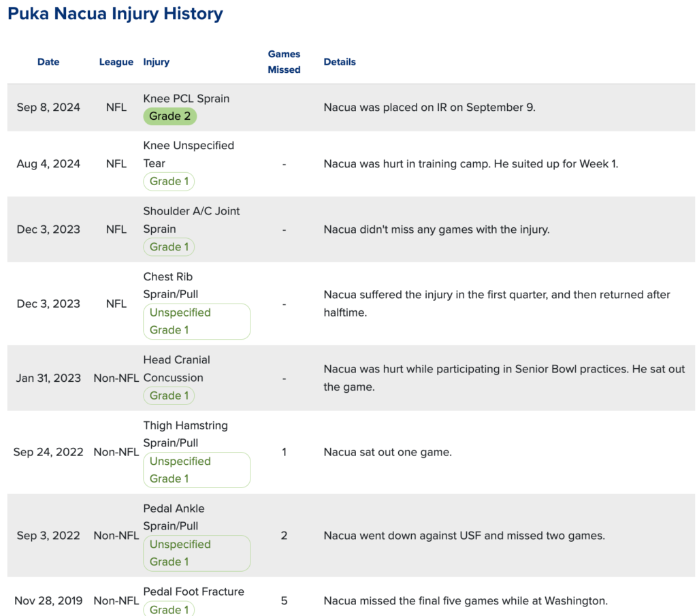Click 'Nacua was hurt in training camp' detail
The height and width of the screenshot is (616, 697).
(471, 164)
